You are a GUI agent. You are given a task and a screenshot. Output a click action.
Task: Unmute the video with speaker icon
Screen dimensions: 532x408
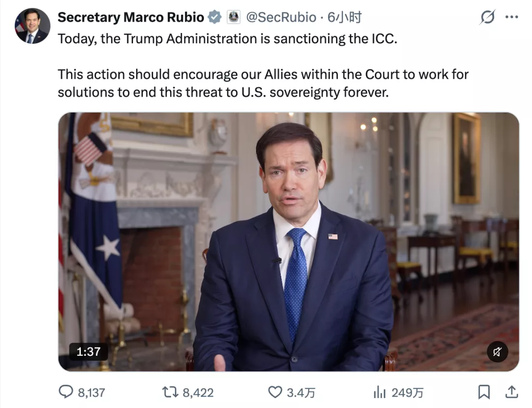tap(498, 352)
